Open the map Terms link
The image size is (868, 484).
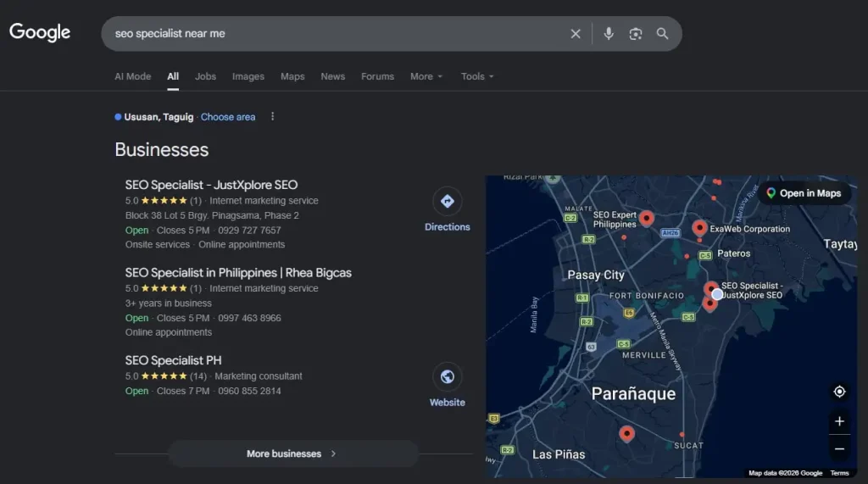(x=839, y=473)
